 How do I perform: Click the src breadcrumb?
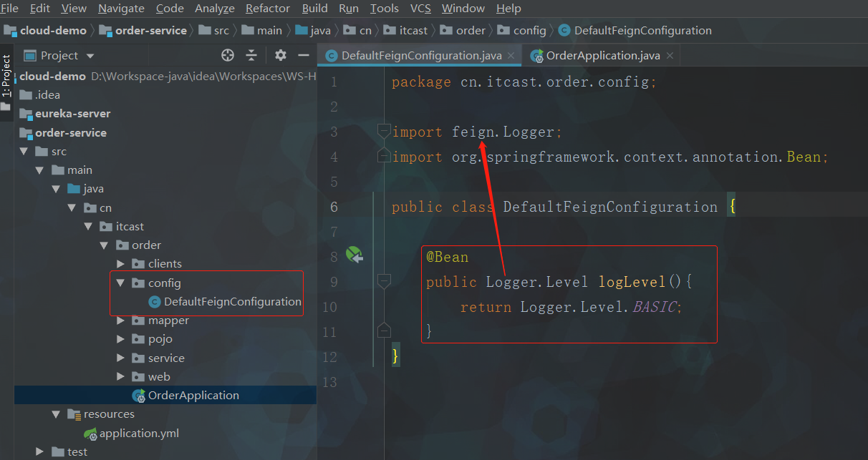[x=213, y=30]
